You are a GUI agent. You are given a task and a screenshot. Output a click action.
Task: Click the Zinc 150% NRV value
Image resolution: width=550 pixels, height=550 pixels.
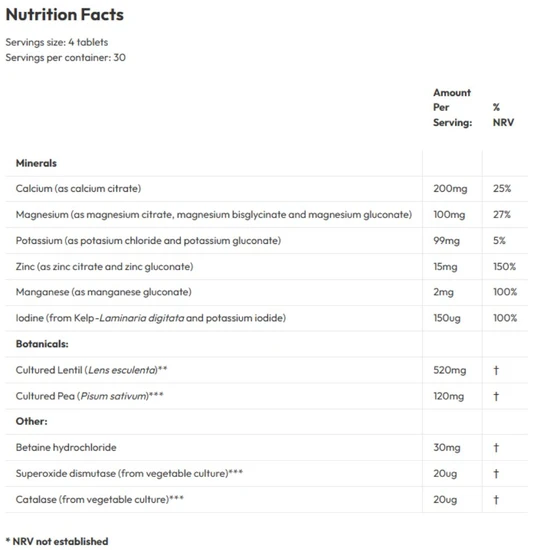click(504, 267)
